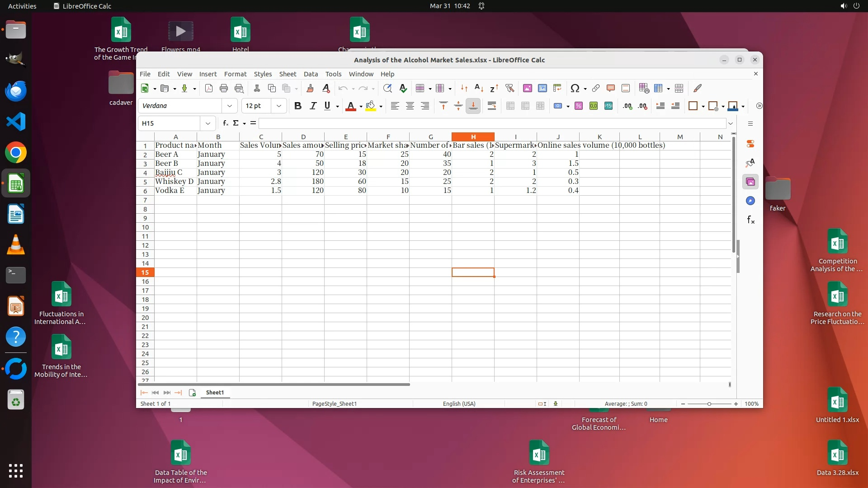Expand the font size dropdown

coord(279,106)
